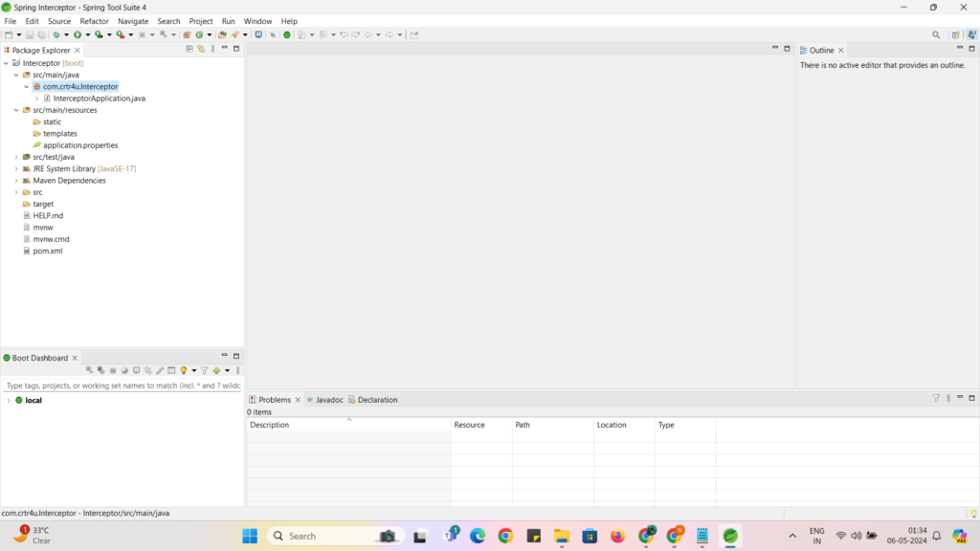Click the Boot Dashboard filter text field

(x=122, y=386)
